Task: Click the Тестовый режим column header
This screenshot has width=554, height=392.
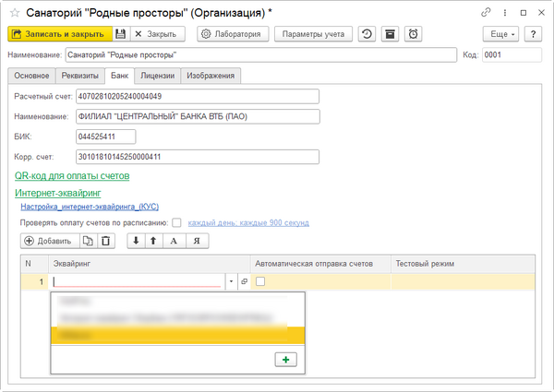Action: (463, 264)
